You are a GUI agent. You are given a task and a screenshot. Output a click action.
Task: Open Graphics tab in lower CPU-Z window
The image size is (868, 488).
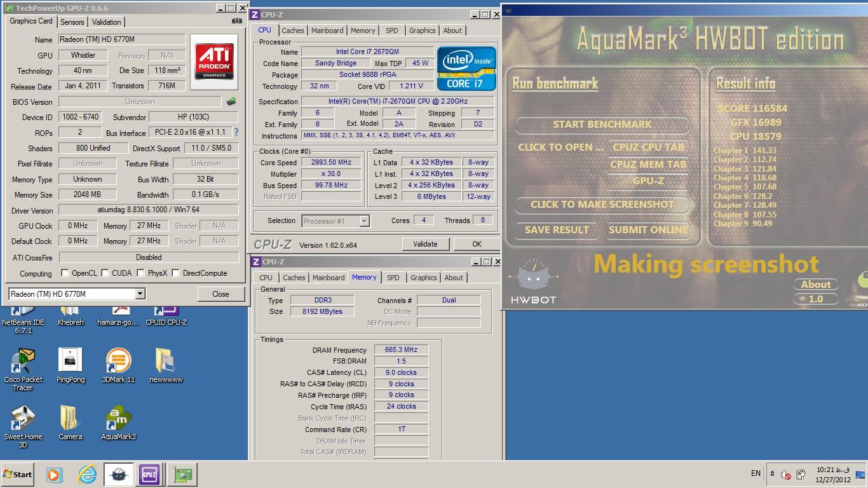424,278
